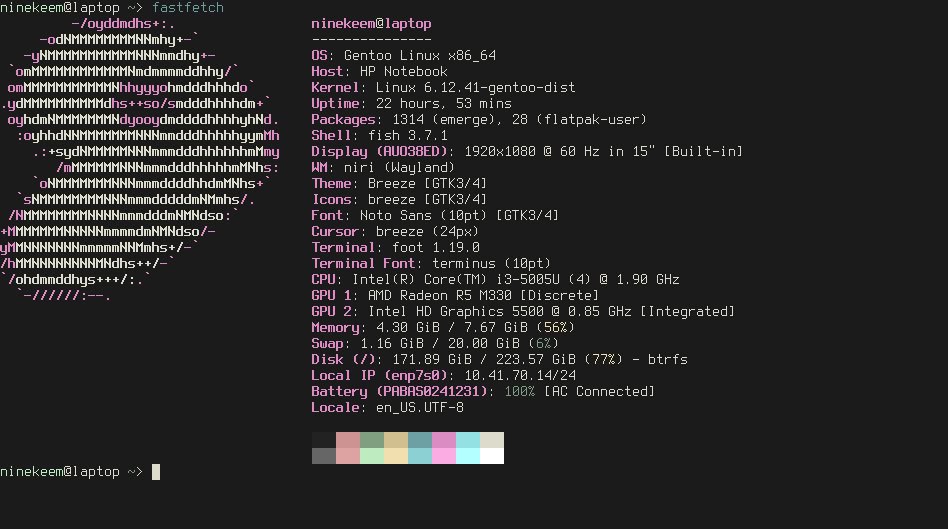Select the bright cyan swatch in bottom row
Image resolution: width=948 pixels, height=529 pixels.
point(468,456)
